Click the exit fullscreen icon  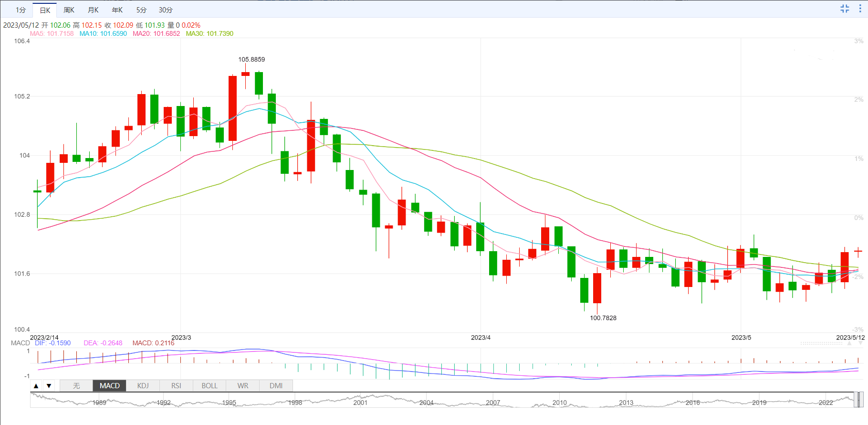click(x=845, y=9)
